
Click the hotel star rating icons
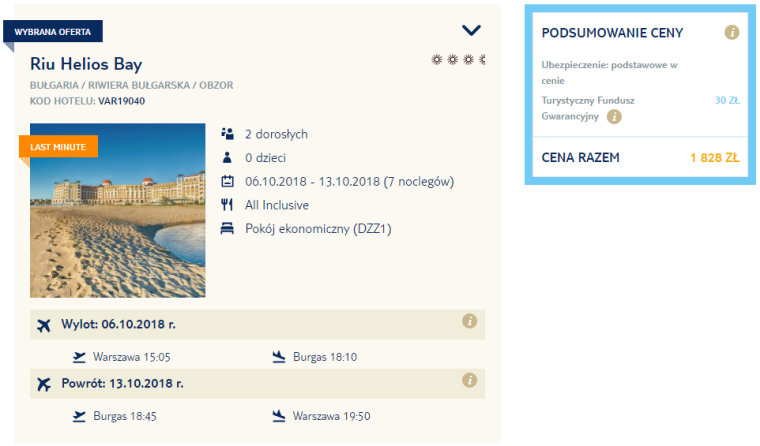(x=458, y=60)
